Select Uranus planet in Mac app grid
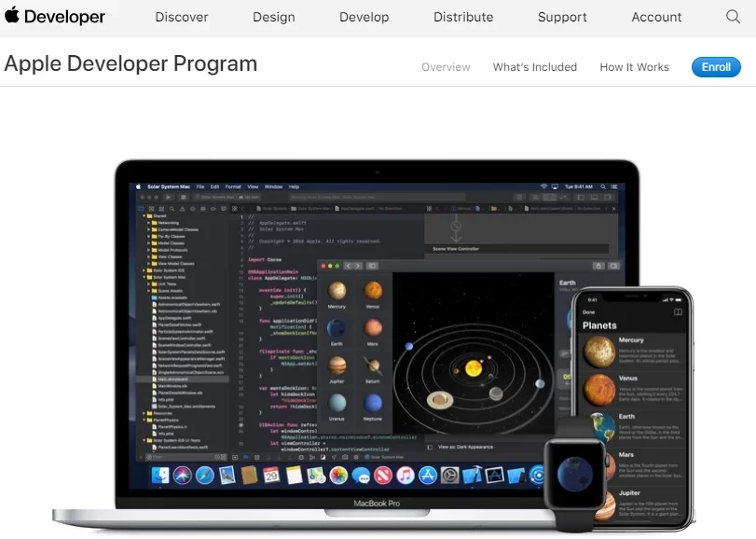756x539 pixels. [x=337, y=407]
